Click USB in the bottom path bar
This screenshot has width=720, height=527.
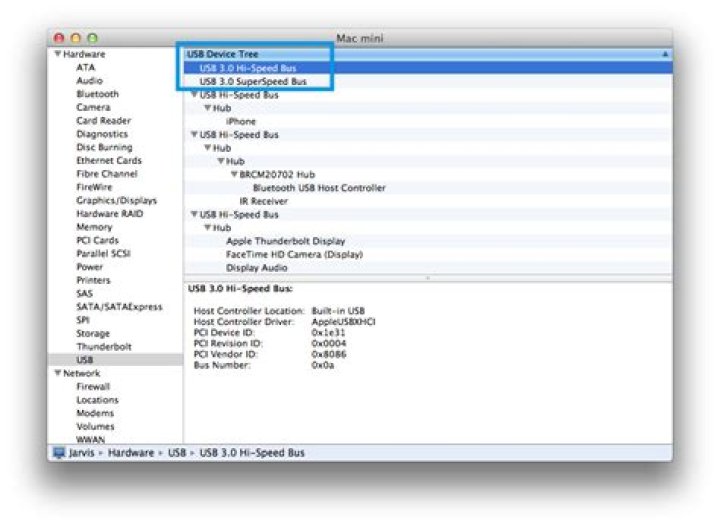click(x=177, y=453)
